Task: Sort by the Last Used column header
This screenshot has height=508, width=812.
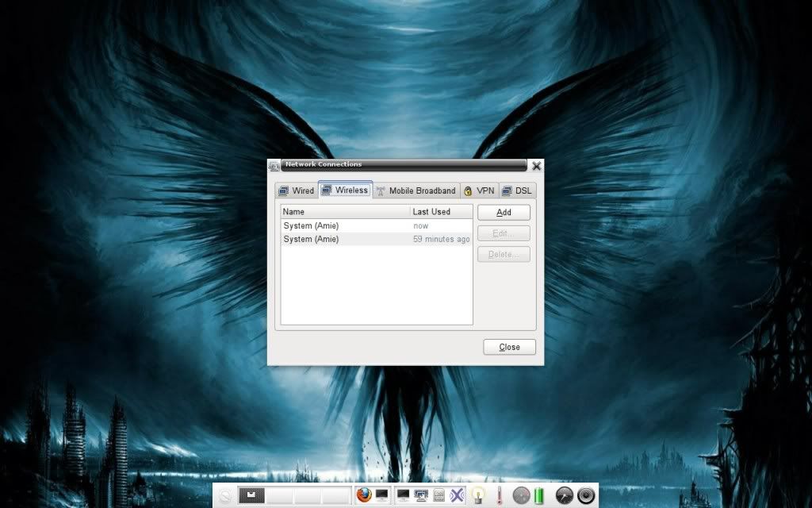Action: pos(441,211)
